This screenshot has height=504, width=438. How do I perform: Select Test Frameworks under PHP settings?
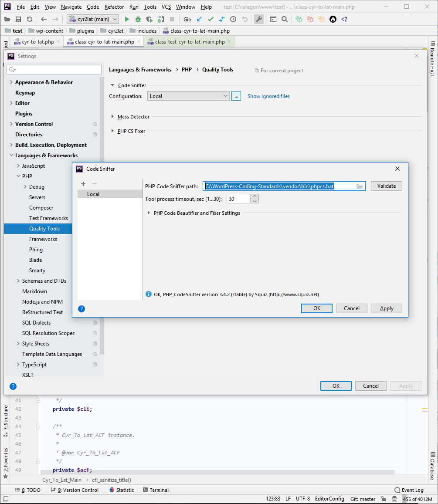point(48,218)
